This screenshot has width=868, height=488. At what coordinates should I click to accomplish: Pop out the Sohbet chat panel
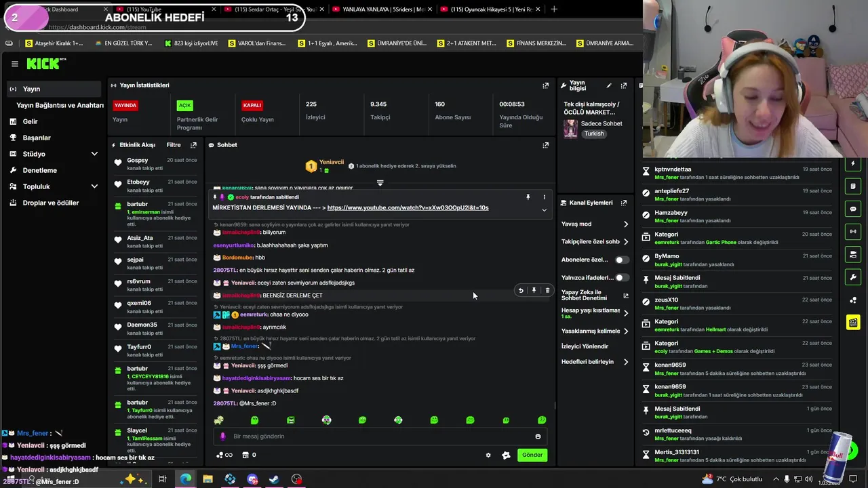[x=545, y=145]
